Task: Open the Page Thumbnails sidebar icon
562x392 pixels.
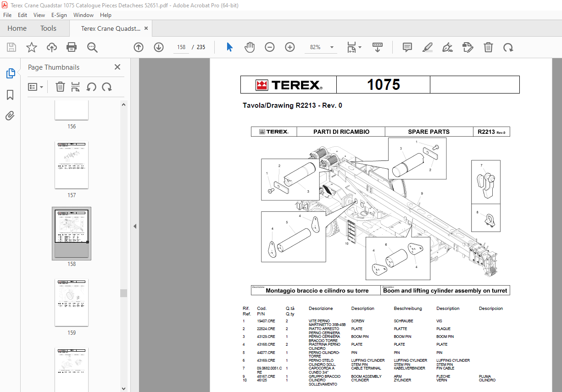Action: 10,73
